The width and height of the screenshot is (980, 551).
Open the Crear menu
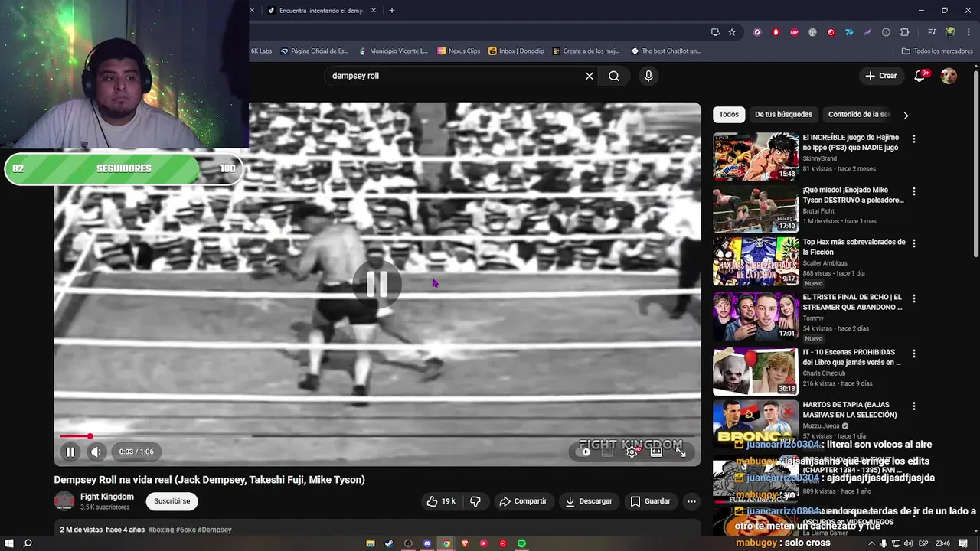pyautogui.click(x=880, y=76)
